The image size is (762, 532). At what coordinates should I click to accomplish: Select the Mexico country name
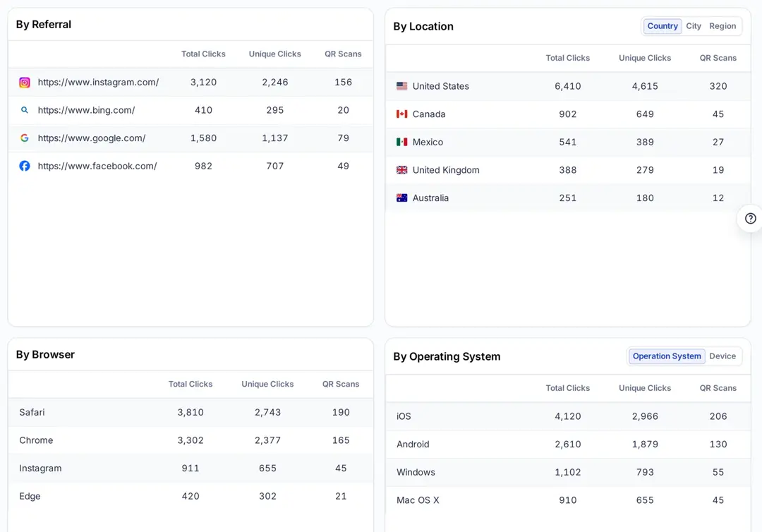(428, 142)
